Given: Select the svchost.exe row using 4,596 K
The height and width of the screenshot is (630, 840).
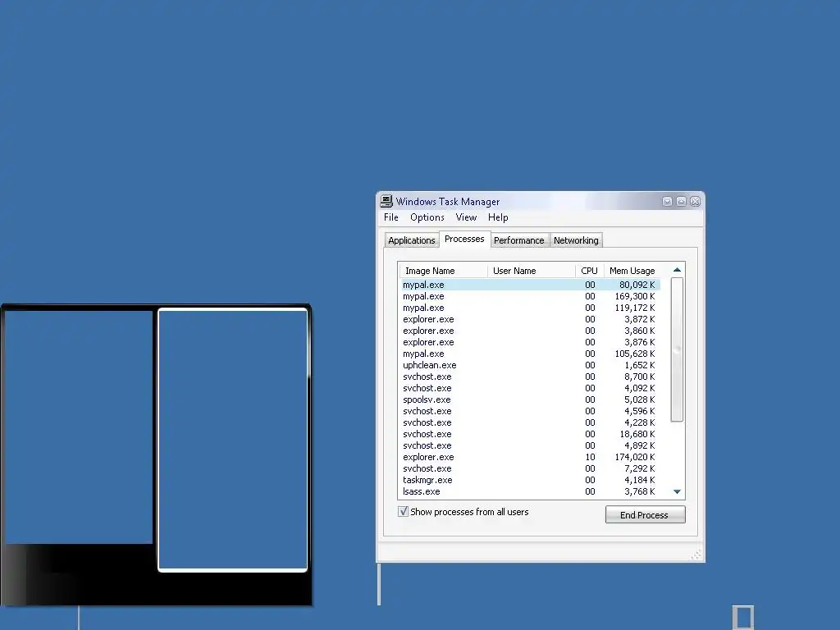Looking at the screenshot, I should pos(531,412).
